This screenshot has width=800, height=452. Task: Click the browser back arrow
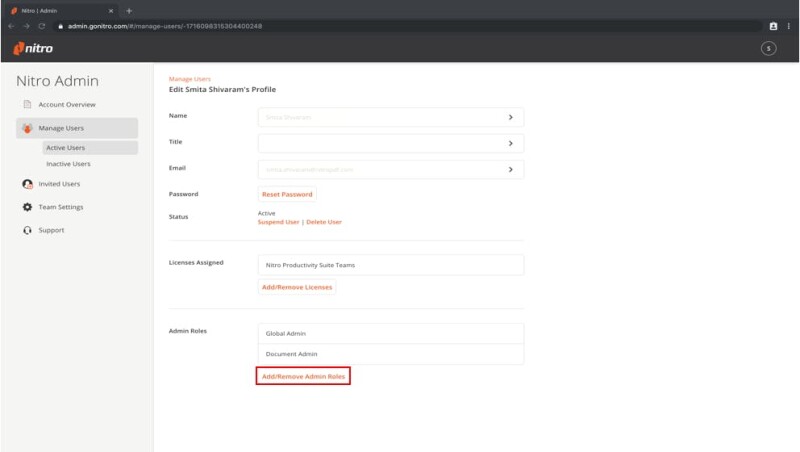11,26
